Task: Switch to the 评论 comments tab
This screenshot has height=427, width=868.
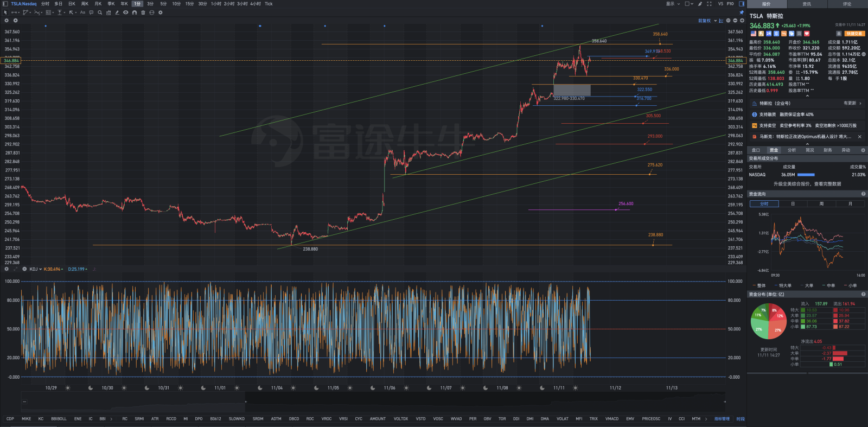Action: (x=847, y=4)
